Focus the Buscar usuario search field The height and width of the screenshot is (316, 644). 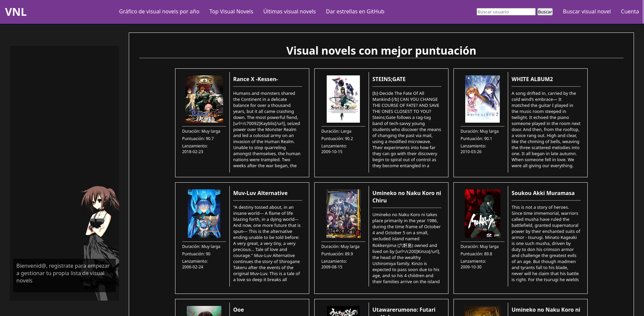(505, 12)
